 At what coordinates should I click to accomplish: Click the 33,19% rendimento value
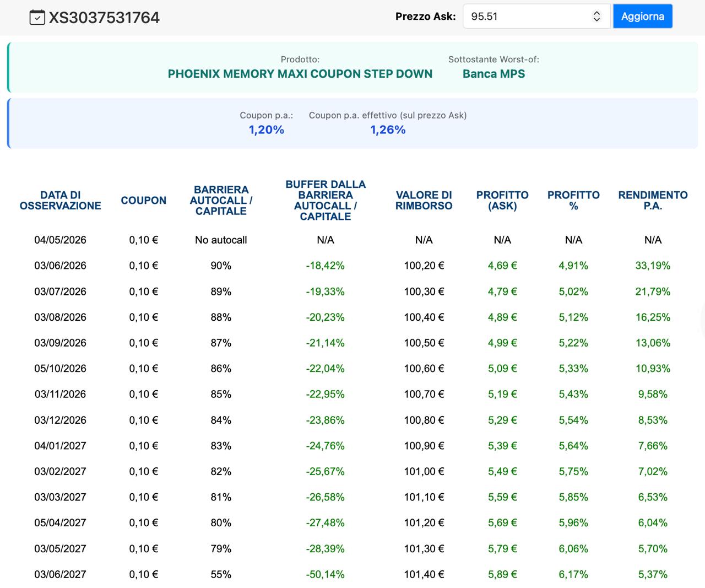(653, 266)
